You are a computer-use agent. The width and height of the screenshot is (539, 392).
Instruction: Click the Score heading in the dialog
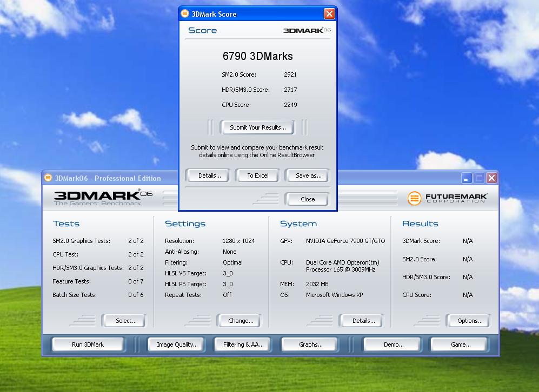[203, 30]
